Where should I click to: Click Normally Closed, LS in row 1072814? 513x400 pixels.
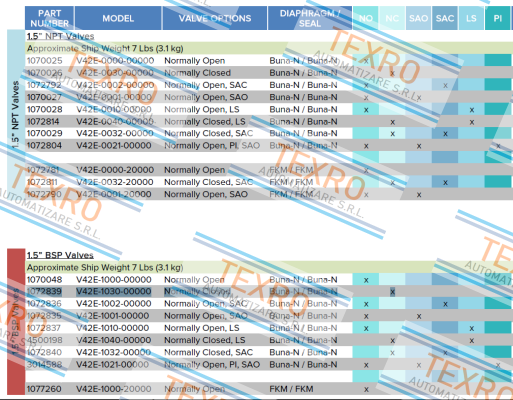coord(205,121)
